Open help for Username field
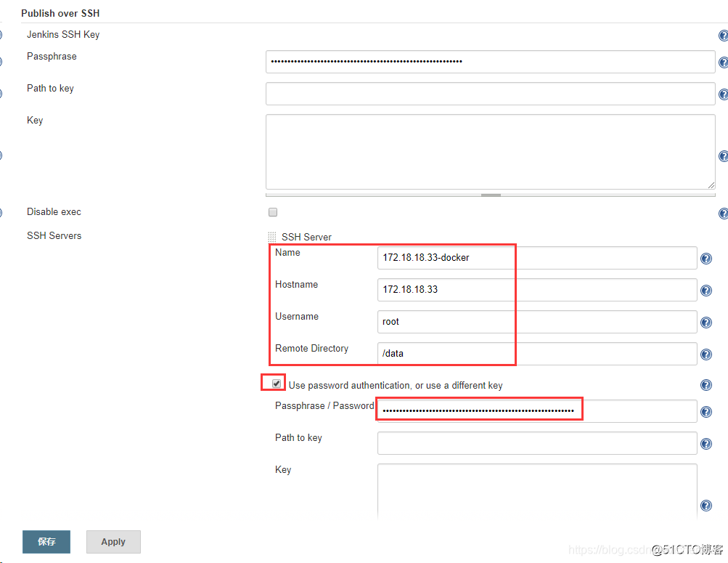 (x=706, y=323)
